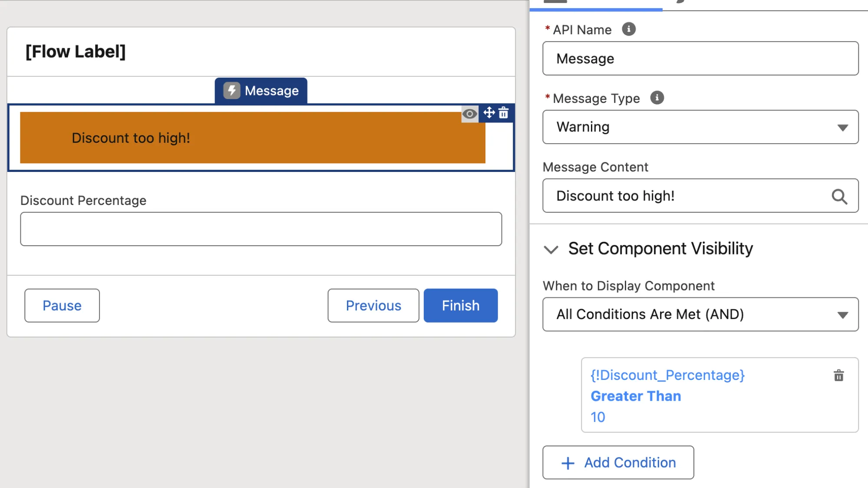Open the API Name info tooltip
This screenshot has height=488, width=868.
(629, 29)
